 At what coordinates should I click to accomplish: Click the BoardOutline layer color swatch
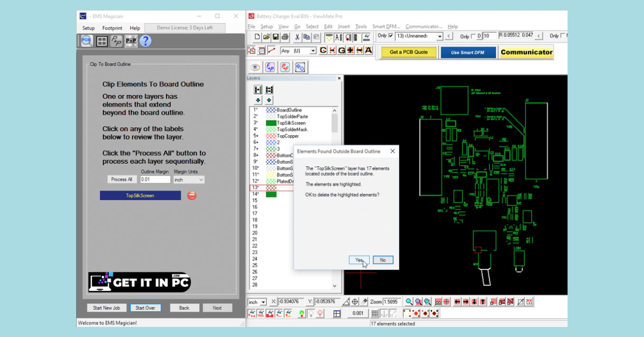[271, 110]
